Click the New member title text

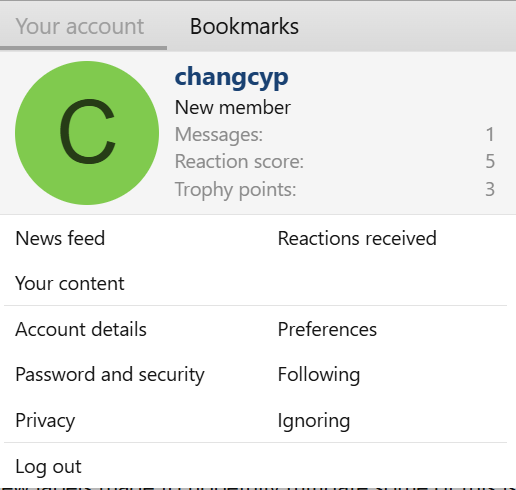[x=233, y=107]
